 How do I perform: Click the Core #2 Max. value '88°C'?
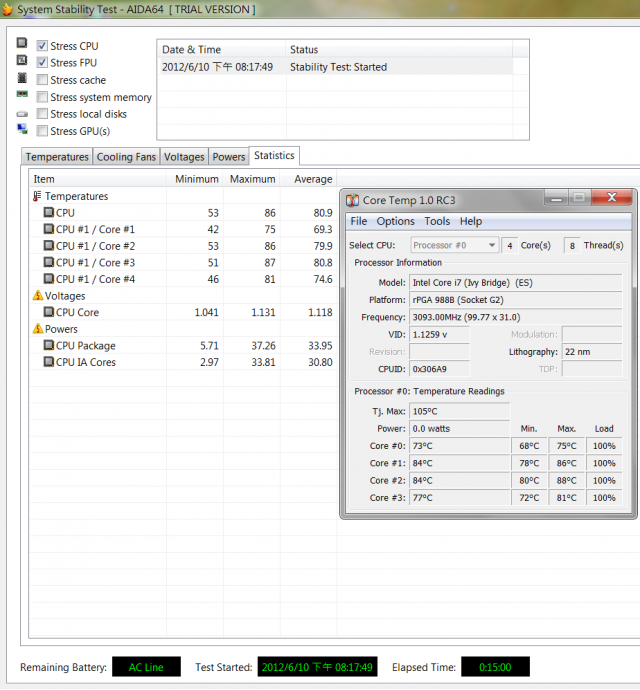click(566, 480)
